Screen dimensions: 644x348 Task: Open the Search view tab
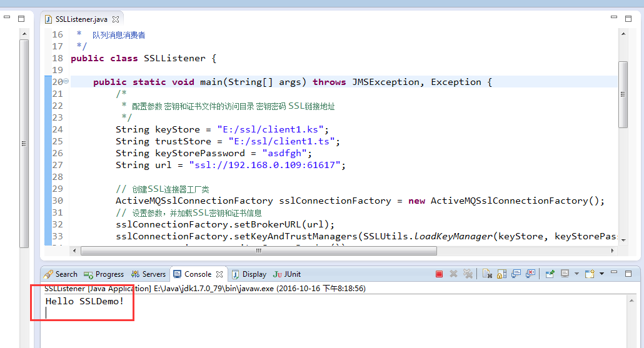point(61,274)
